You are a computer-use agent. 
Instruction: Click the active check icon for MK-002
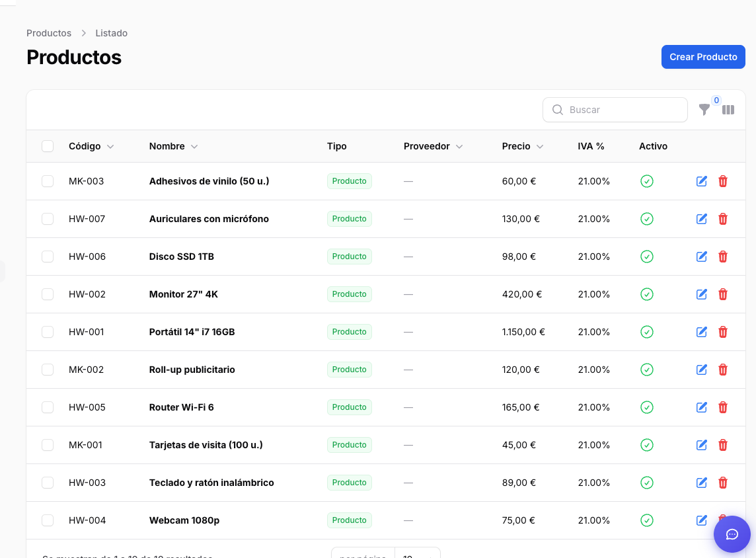tap(646, 370)
